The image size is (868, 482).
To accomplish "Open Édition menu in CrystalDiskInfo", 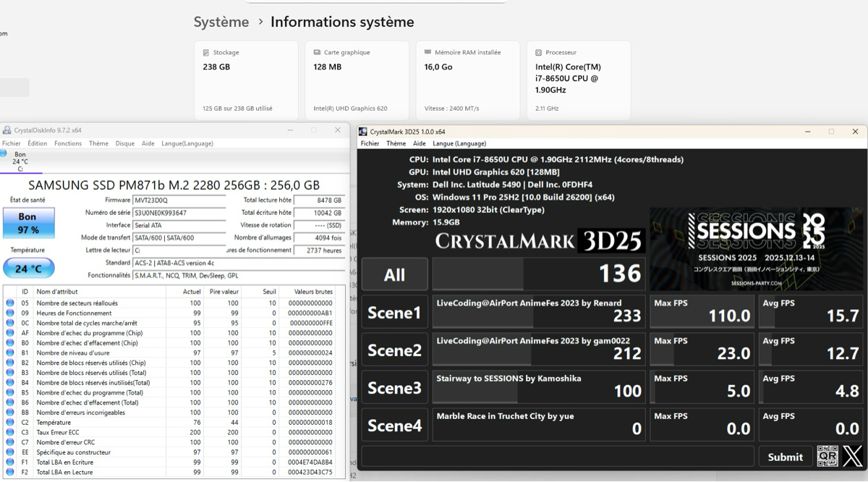I will (38, 143).
